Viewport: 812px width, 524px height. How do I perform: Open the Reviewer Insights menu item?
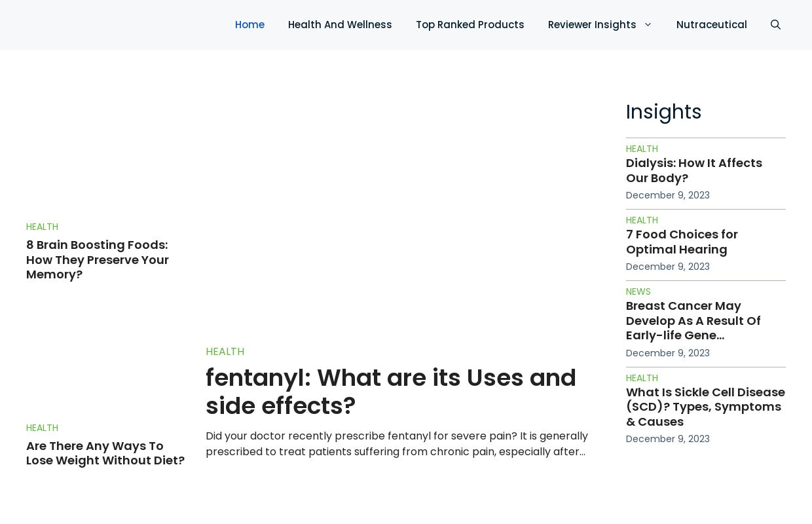click(x=591, y=25)
